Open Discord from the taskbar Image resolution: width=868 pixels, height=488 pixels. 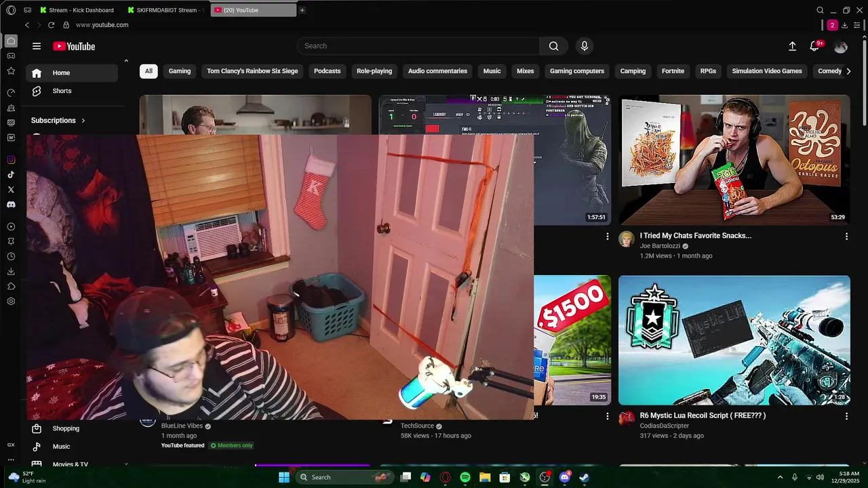pos(564,477)
